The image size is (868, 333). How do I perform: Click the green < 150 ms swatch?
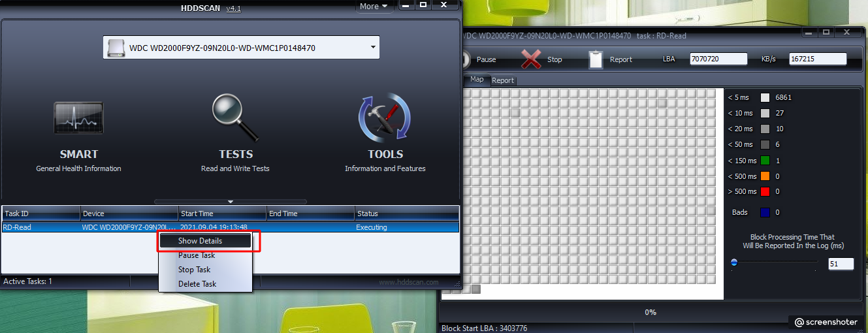coord(765,160)
